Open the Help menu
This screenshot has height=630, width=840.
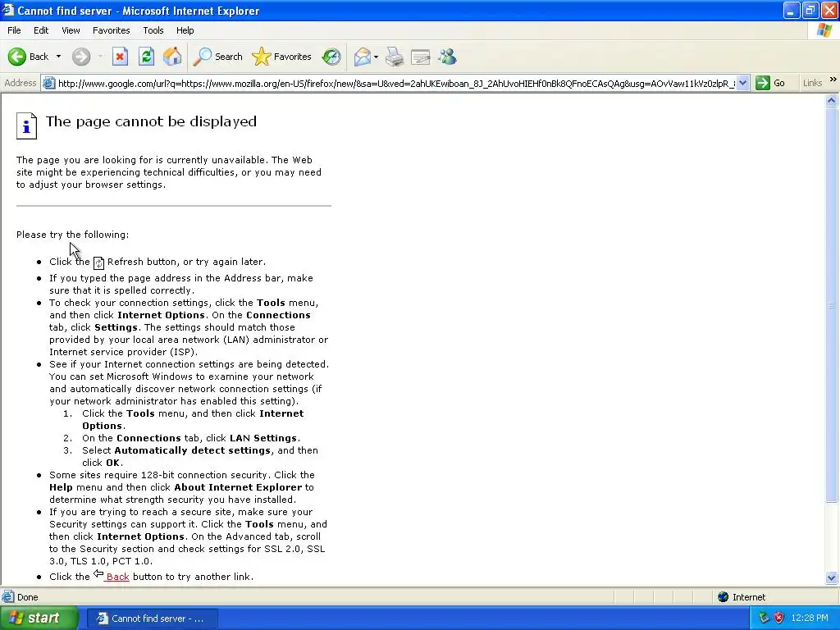click(185, 30)
